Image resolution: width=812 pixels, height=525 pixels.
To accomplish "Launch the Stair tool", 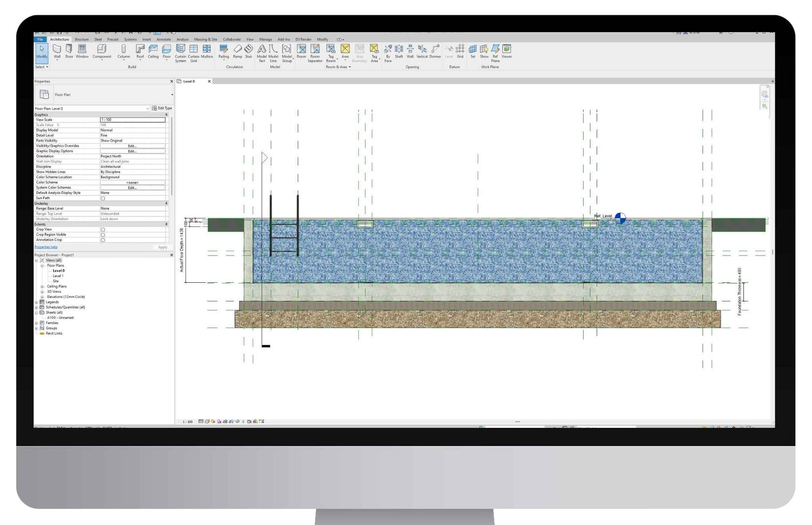I will pyautogui.click(x=249, y=51).
